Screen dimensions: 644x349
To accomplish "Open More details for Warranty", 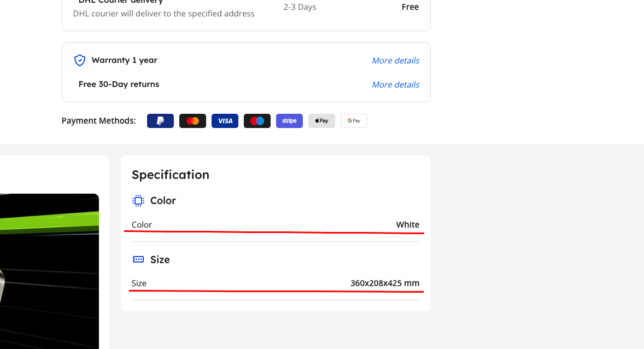I will tap(395, 60).
